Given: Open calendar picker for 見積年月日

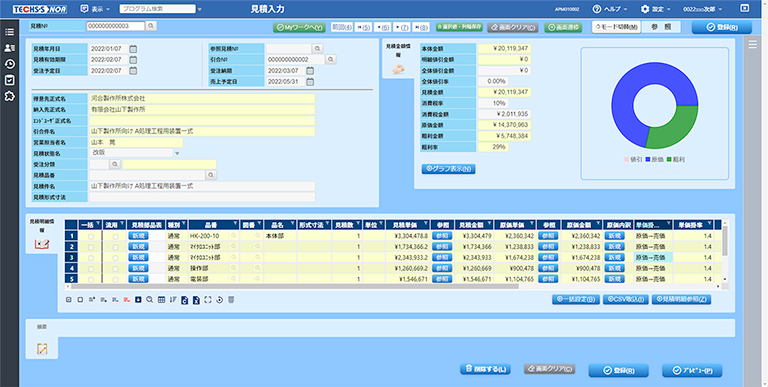Looking at the screenshot, I should [133, 48].
